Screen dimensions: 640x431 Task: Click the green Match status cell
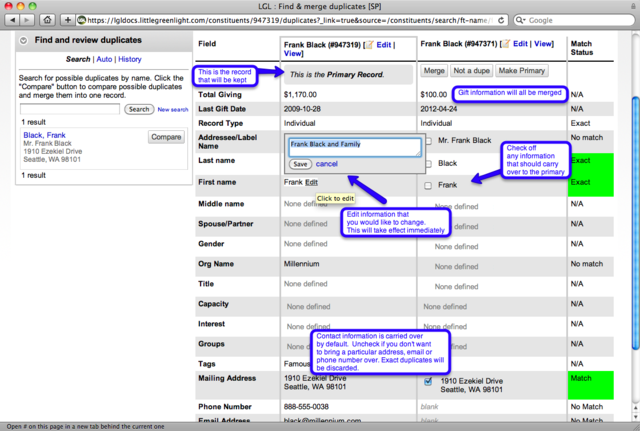pyautogui.click(x=591, y=385)
